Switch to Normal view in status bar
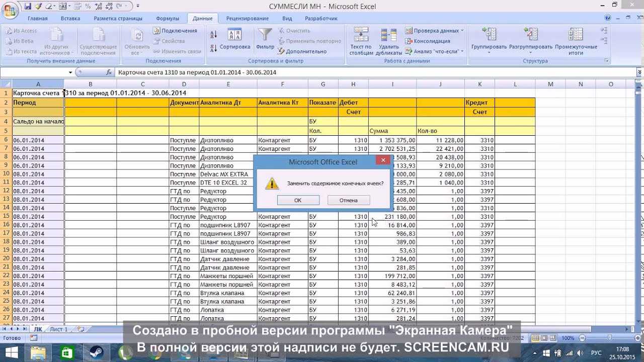This screenshot has width=644, height=362. (x=536, y=338)
